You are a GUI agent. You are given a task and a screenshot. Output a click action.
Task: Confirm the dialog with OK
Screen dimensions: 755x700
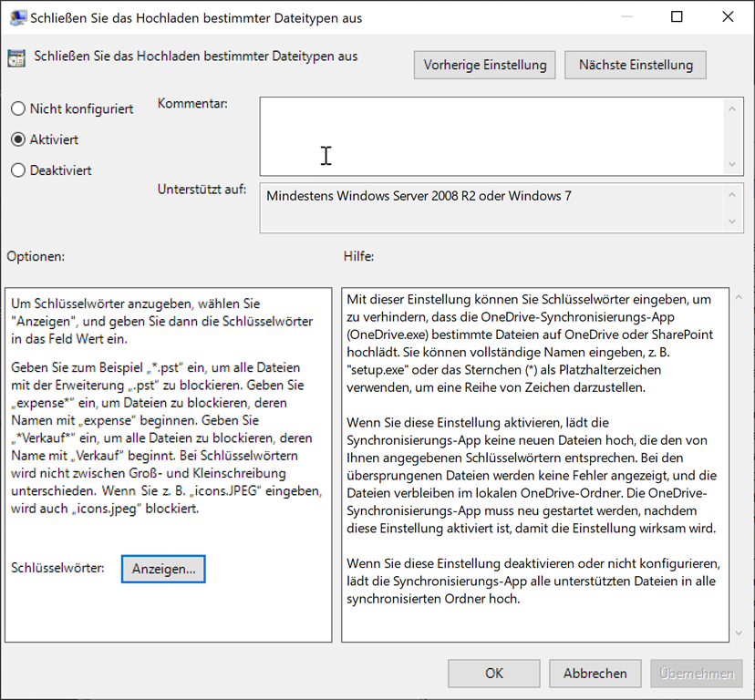click(493, 674)
